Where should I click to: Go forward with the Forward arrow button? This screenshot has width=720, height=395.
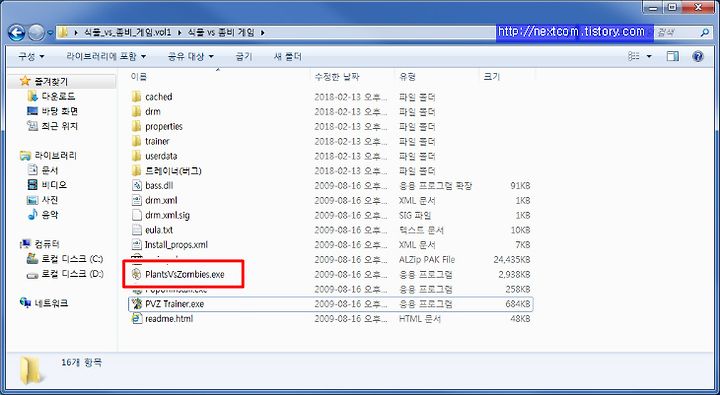(x=36, y=33)
